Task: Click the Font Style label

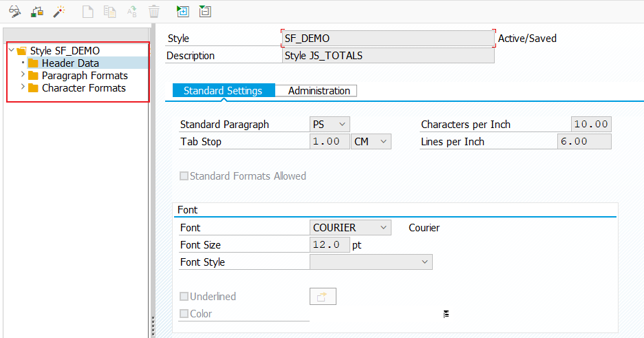Action: pos(202,262)
